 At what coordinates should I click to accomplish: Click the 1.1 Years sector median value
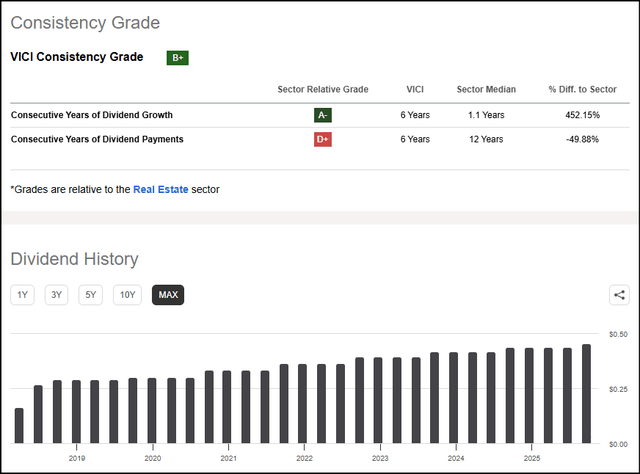point(486,115)
